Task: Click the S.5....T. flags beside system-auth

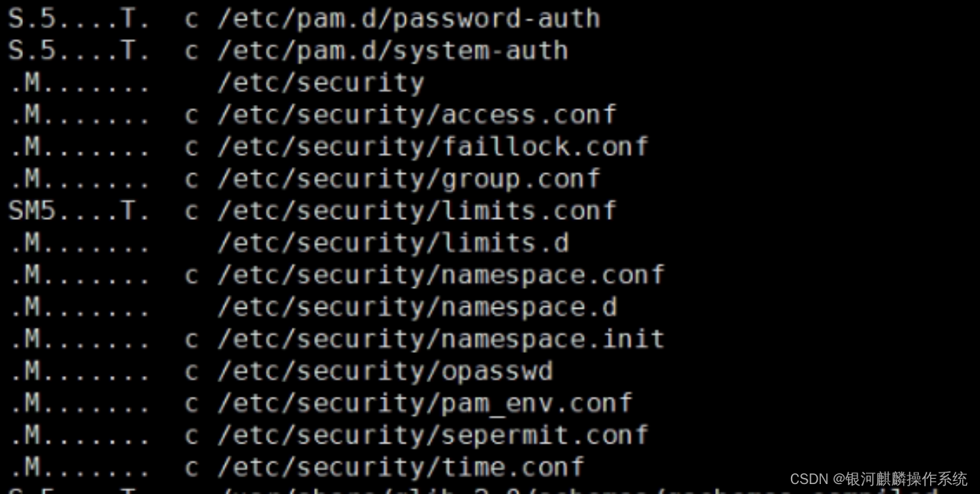Action: [x=79, y=51]
